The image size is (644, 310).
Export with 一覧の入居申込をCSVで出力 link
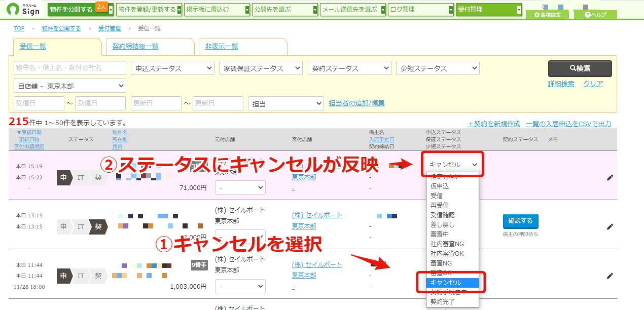(x=568, y=124)
